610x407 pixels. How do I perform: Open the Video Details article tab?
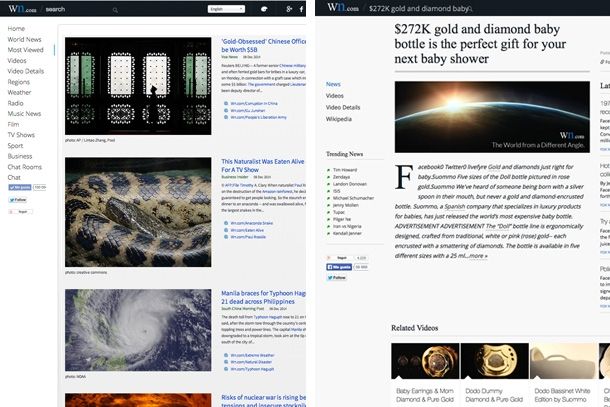(342, 107)
